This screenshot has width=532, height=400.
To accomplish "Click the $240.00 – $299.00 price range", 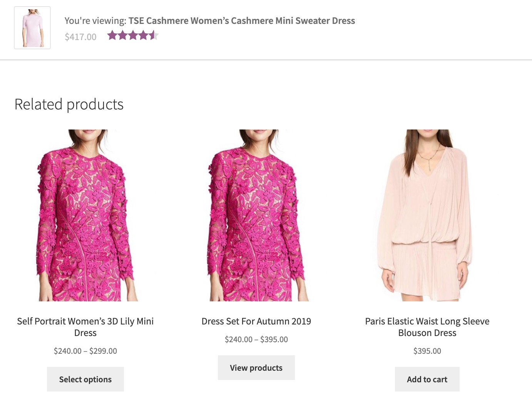I will click(x=85, y=351).
